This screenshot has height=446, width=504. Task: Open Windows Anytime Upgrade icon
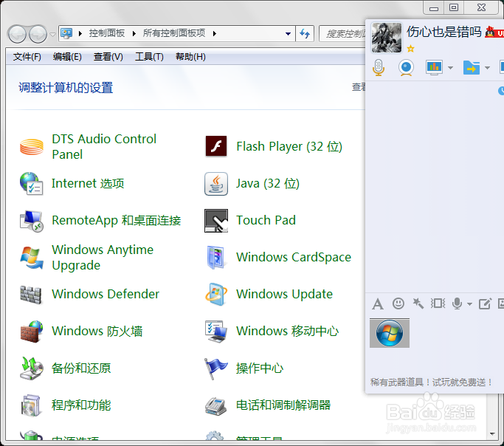31,258
